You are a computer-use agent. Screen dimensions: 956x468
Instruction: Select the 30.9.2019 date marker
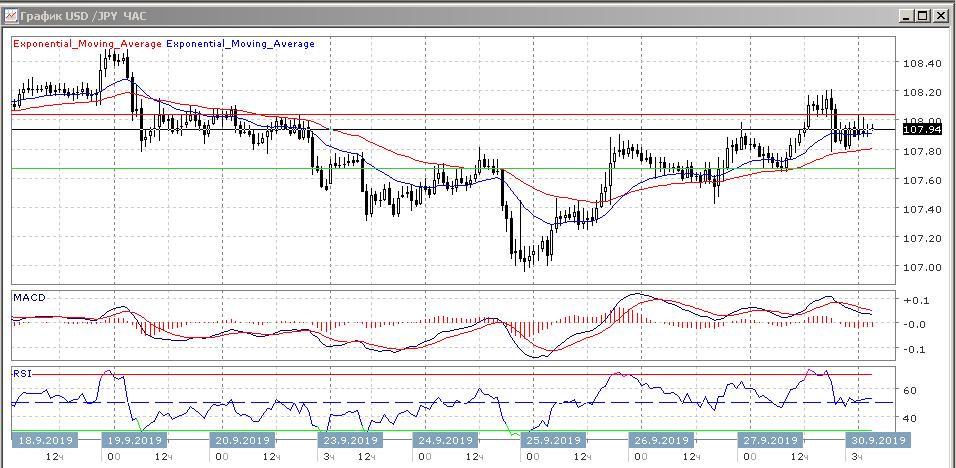click(x=876, y=440)
